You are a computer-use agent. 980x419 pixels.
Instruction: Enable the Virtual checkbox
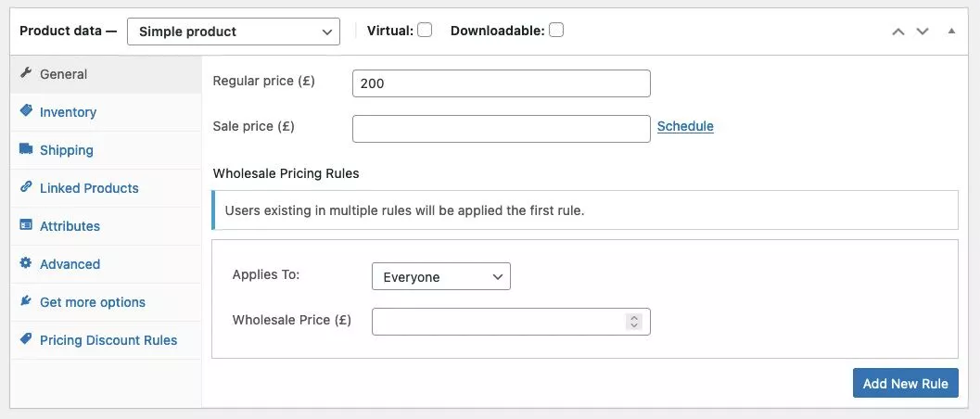coord(425,31)
